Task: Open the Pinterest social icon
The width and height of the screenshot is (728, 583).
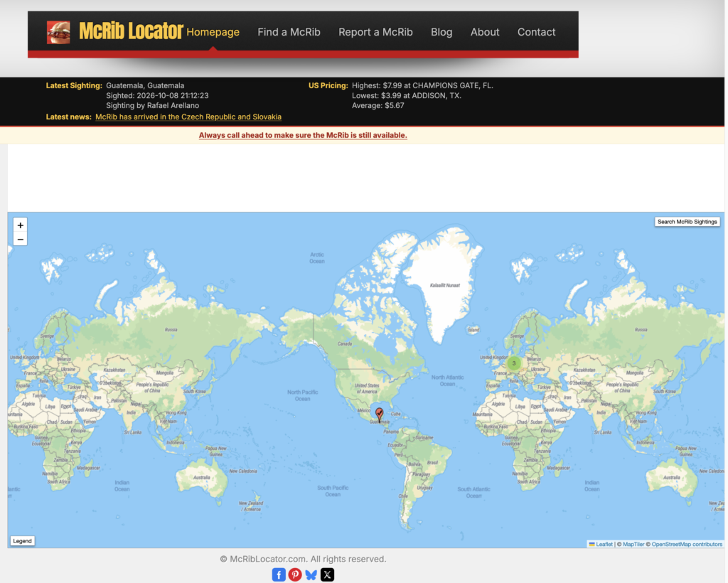Action: click(295, 574)
